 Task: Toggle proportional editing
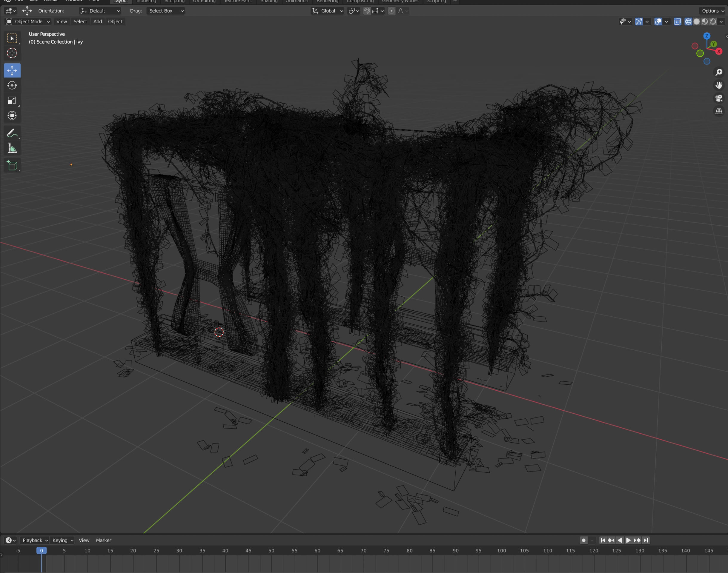pos(391,11)
